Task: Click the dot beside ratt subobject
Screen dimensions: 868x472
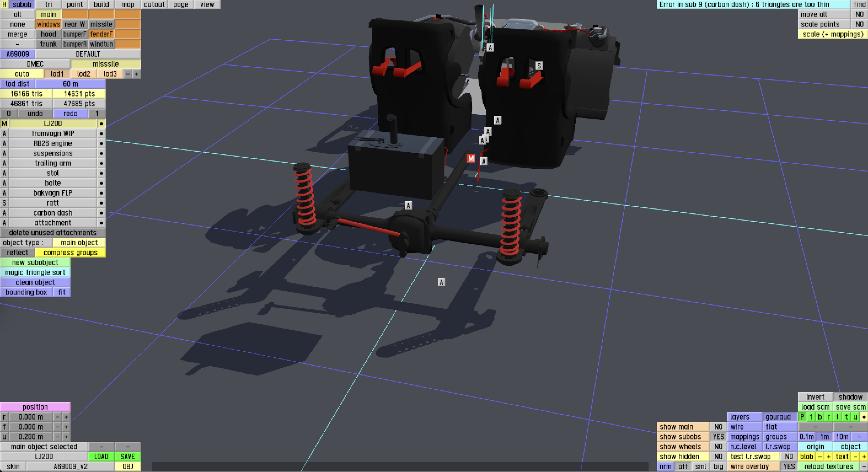Action: coord(101,203)
